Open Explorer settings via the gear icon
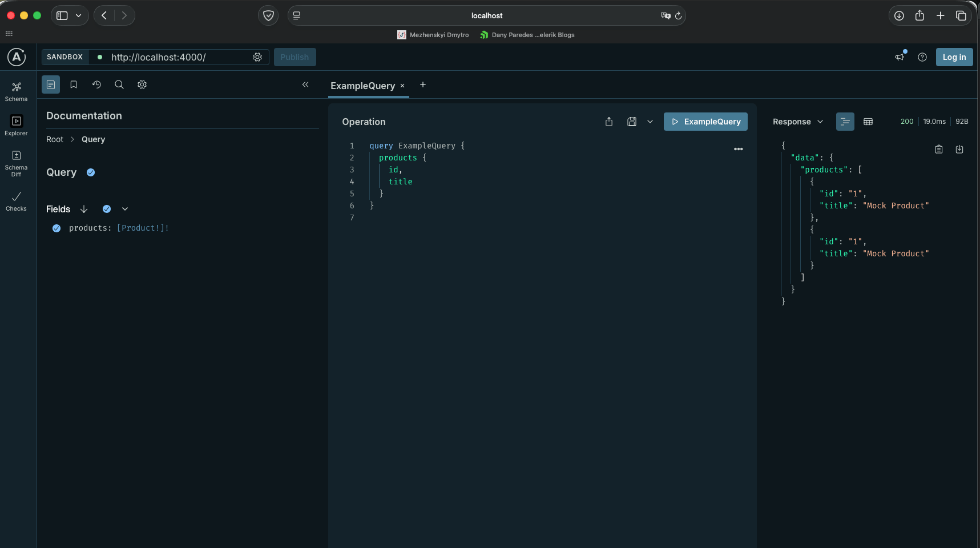The width and height of the screenshot is (980, 548). (x=142, y=84)
